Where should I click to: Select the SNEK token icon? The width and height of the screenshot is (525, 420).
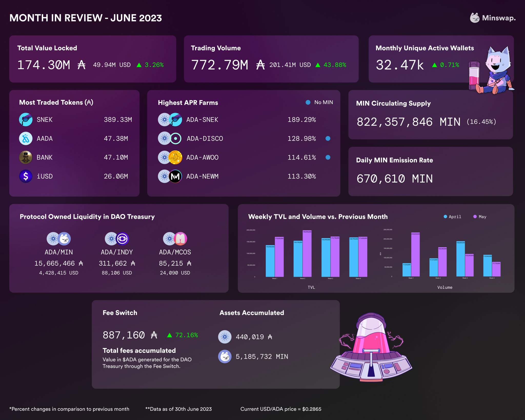(x=26, y=119)
